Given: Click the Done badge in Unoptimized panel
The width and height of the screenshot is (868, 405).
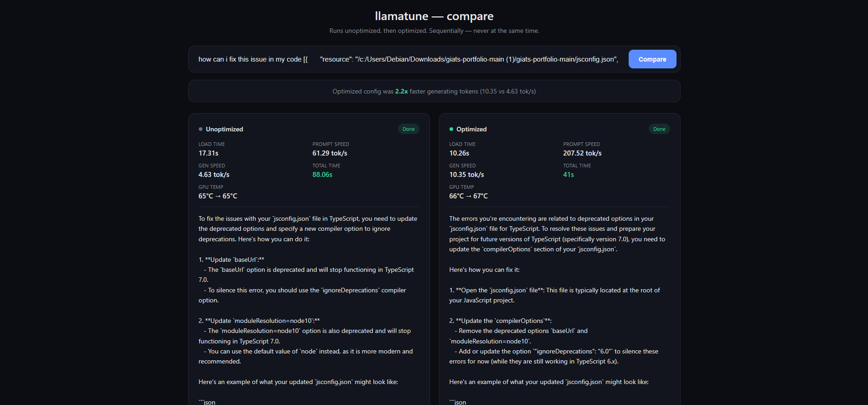Looking at the screenshot, I should [x=408, y=129].
